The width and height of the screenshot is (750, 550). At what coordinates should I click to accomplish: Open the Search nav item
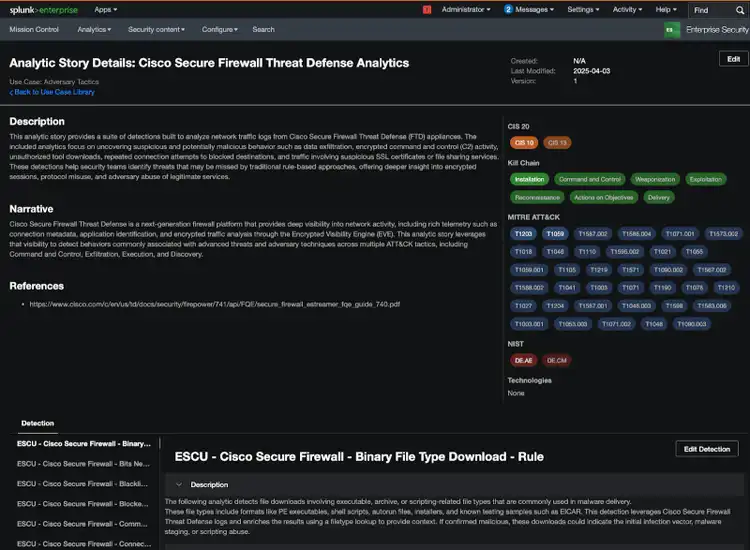263,30
